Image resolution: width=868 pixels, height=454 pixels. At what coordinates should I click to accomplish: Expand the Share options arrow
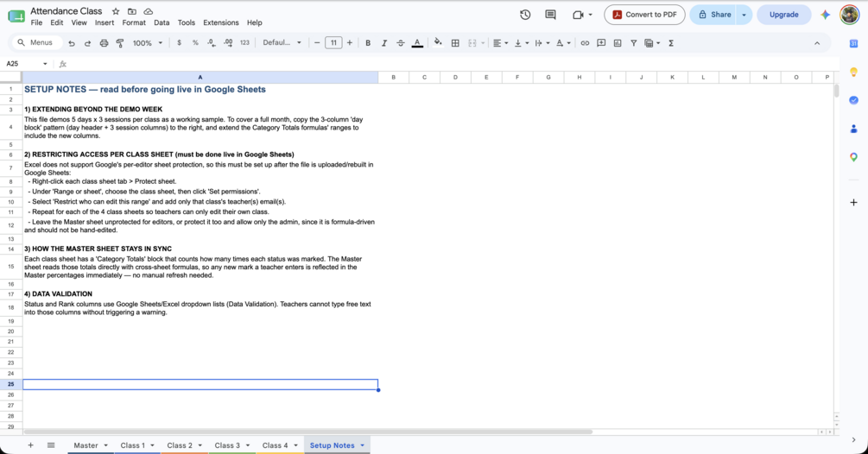coord(744,15)
